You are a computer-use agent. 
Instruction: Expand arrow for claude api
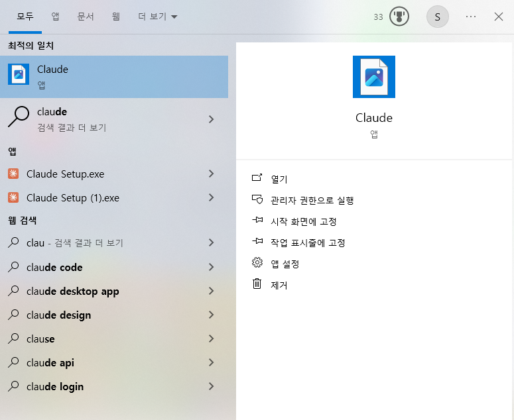pos(212,362)
